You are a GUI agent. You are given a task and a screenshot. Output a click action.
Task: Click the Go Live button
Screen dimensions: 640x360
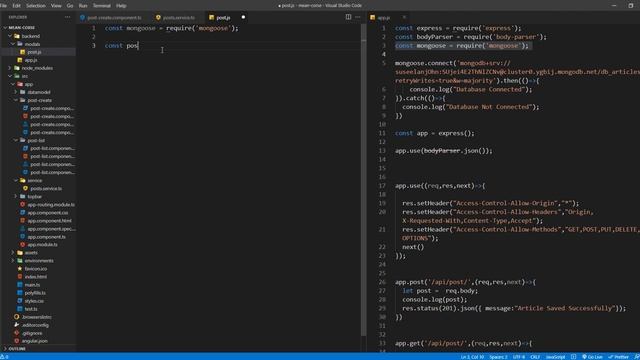(x=592, y=357)
